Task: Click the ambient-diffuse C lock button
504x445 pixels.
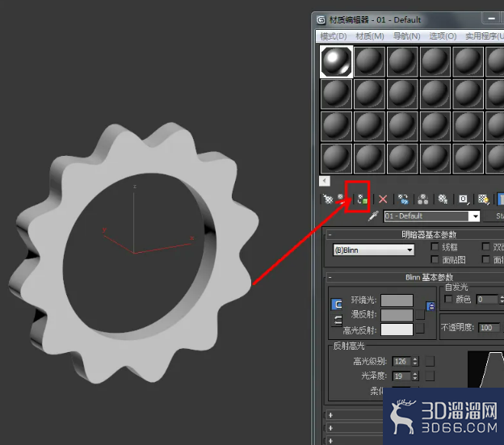Action: pos(337,304)
